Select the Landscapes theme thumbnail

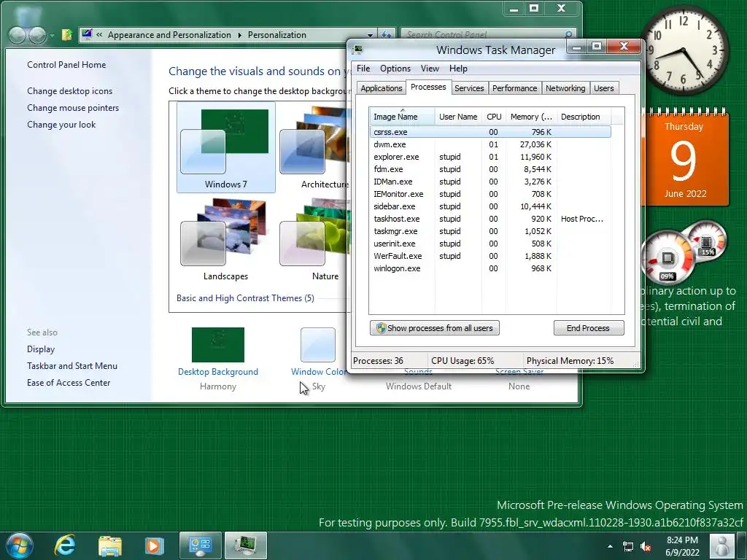226,239
